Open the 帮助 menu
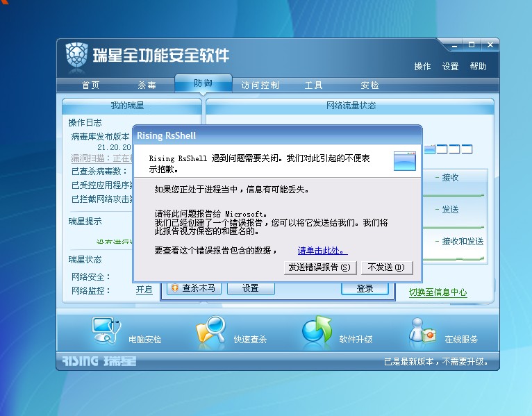Viewport: 532px width, 416px height. [478, 66]
